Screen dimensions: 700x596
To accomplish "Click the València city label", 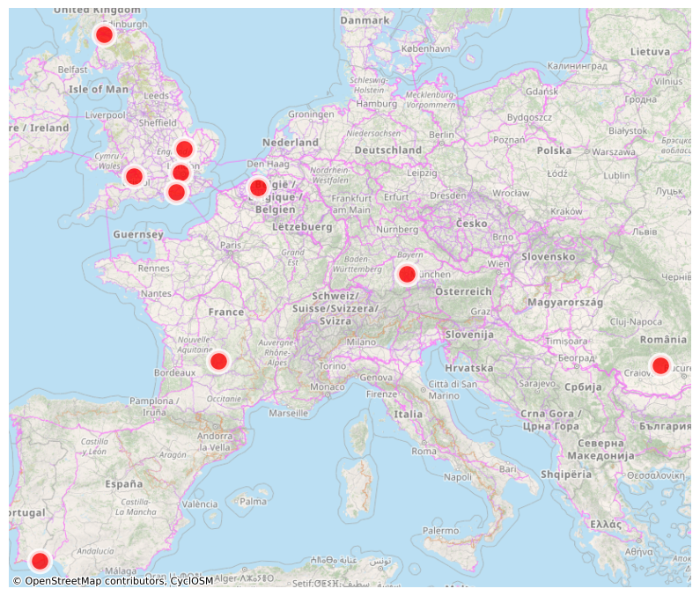I will pyautogui.click(x=200, y=504).
